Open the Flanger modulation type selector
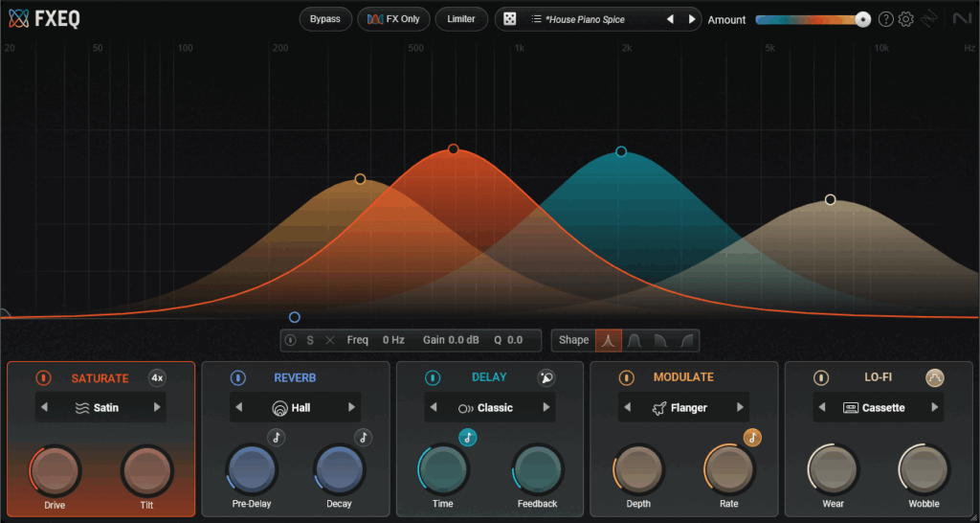This screenshot has width=980, height=523. (x=682, y=407)
